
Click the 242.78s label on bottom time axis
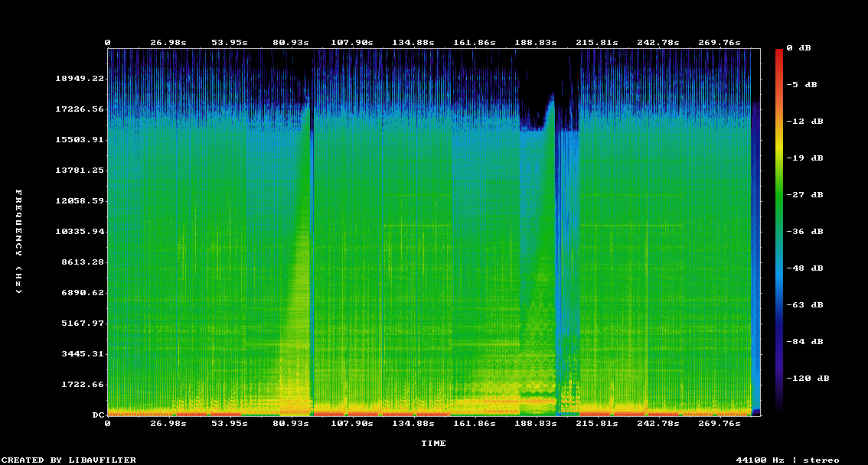tap(659, 423)
